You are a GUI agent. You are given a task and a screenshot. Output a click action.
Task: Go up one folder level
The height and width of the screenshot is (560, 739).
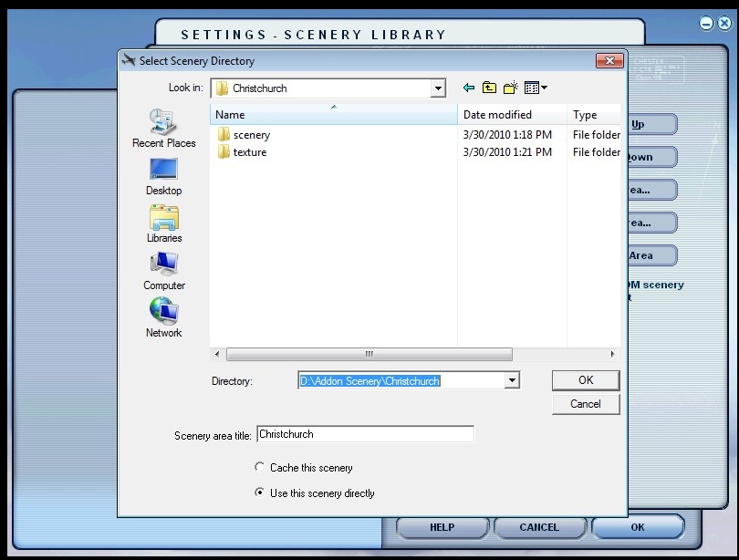(490, 88)
